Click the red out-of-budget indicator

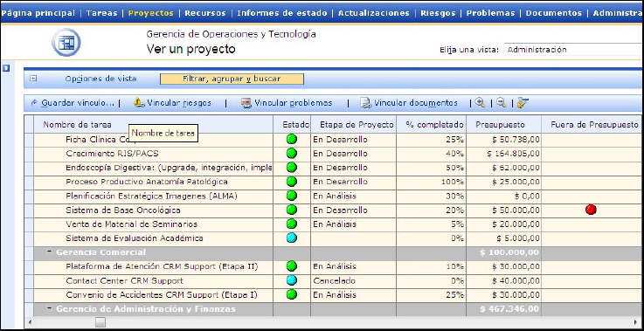(591, 210)
